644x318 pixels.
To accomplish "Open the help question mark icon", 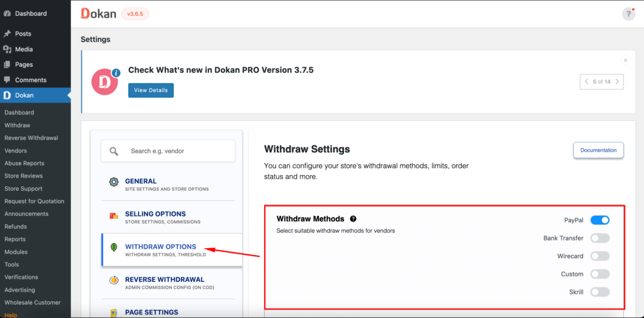I will (x=628, y=14).
